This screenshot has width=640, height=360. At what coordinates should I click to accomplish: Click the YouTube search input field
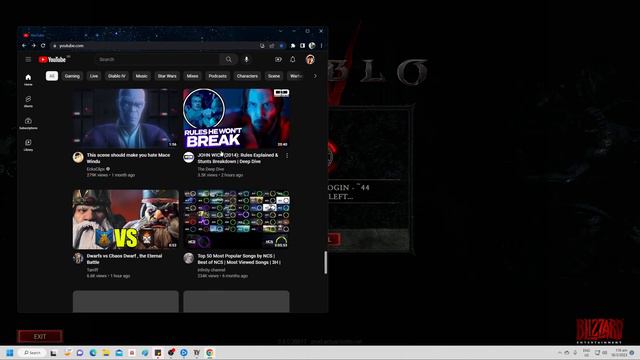[x=158, y=60]
